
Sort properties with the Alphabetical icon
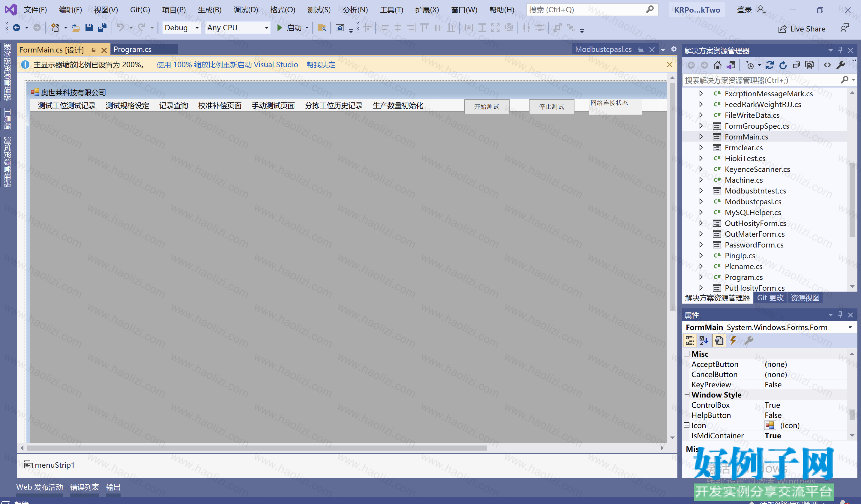click(x=704, y=340)
